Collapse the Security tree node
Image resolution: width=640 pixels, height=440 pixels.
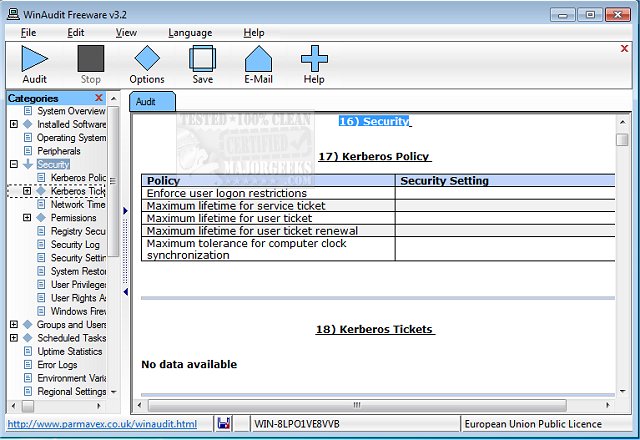click(14, 164)
